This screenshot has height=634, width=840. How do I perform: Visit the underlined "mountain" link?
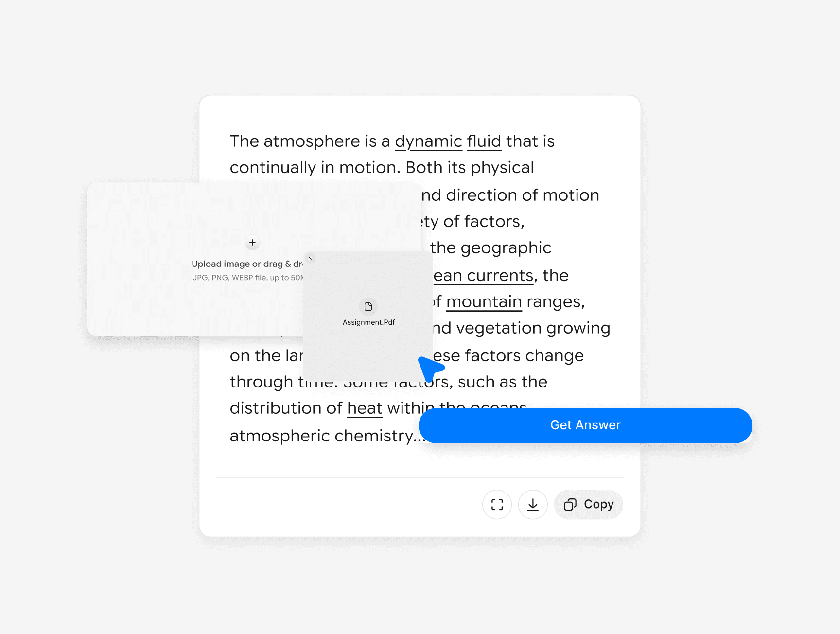[x=484, y=302]
